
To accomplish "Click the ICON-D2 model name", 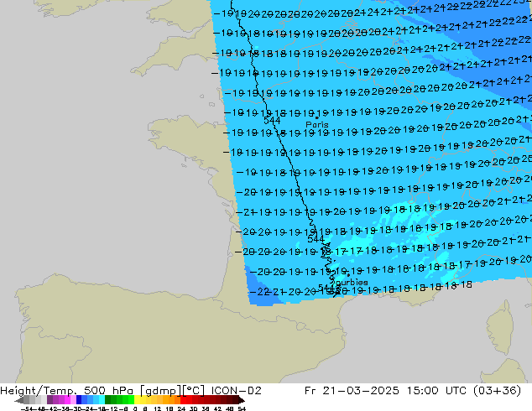I will (x=236, y=391).
